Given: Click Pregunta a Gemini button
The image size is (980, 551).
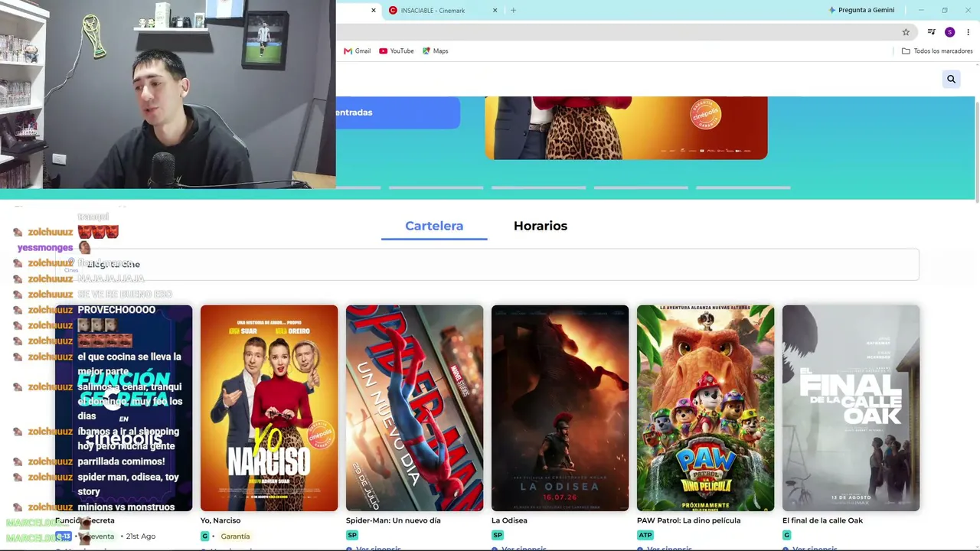Looking at the screenshot, I should pyautogui.click(x=861, y=10).
